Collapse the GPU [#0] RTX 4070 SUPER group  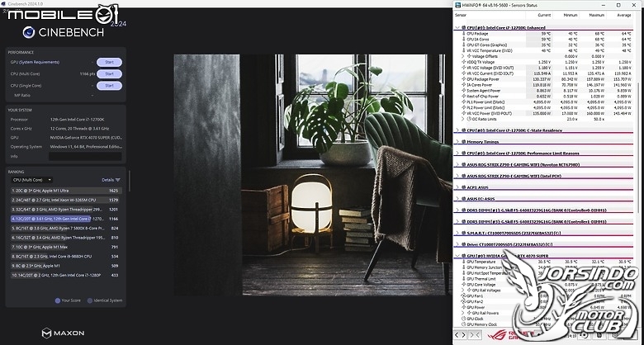tap(457, 256)
